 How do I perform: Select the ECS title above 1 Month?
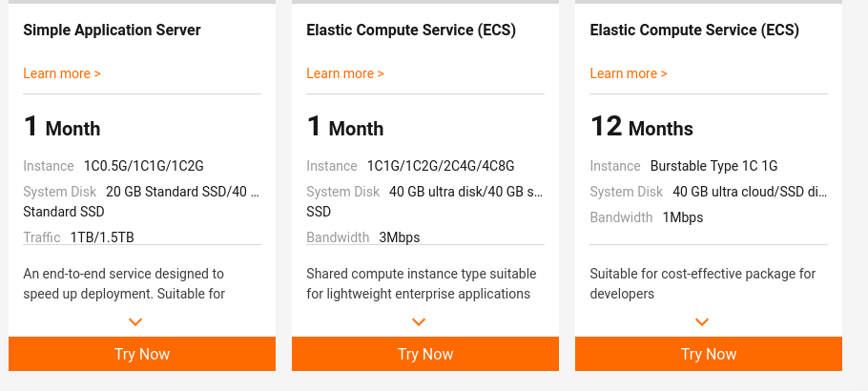[411, 31]
